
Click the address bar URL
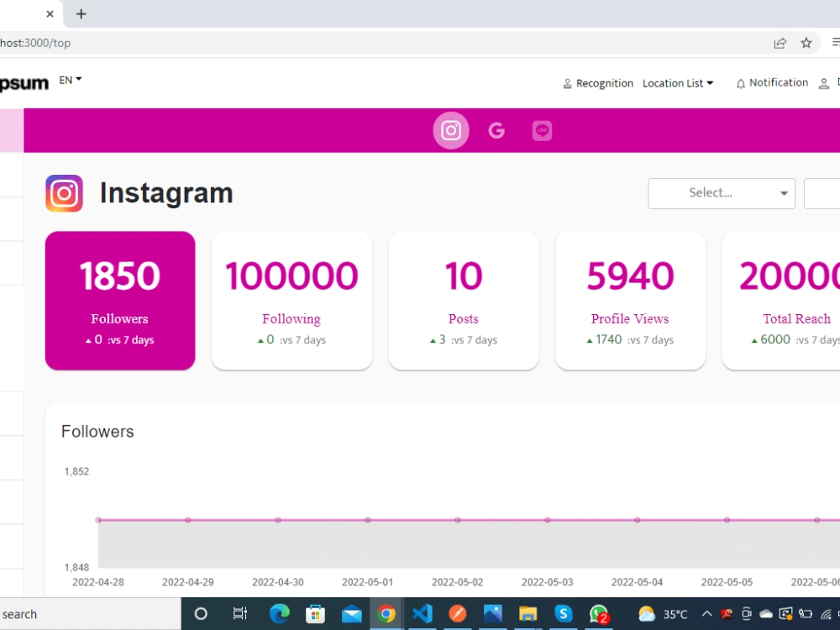(x=35, y=43)
